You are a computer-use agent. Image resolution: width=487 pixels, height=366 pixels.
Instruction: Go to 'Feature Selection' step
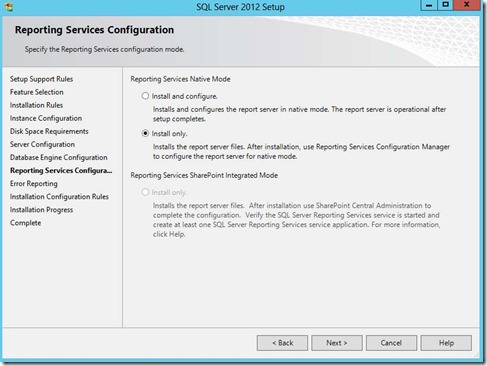[x=37, y=92]
